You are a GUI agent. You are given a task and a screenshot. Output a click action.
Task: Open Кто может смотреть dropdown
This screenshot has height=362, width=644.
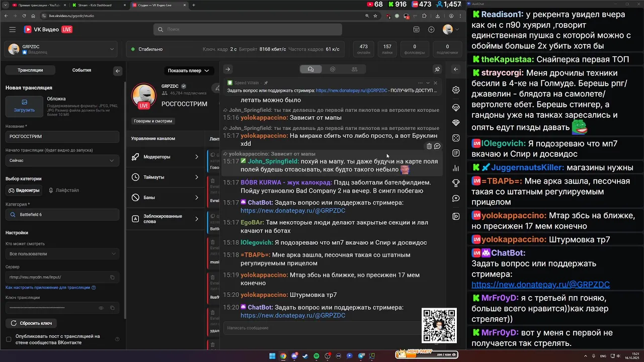pyautogui.click(x=62, y=254)
